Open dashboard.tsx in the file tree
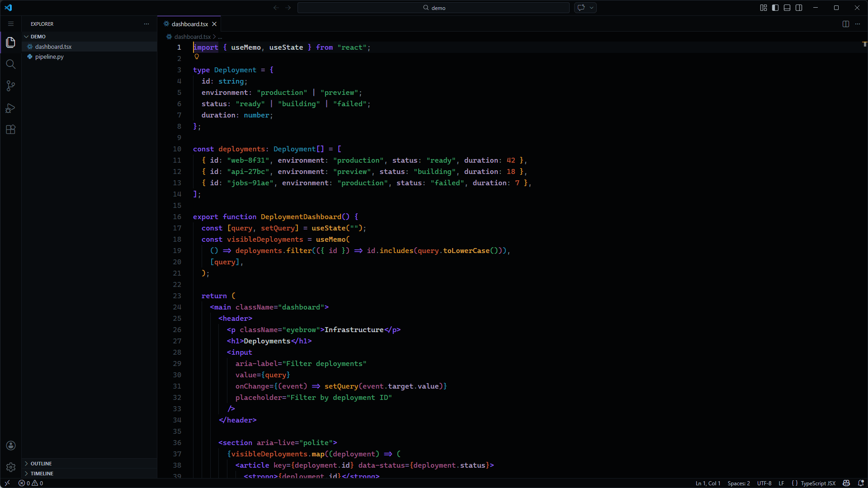Image resolution: width=868 pixels, height=488 pixels. click(90, 47)
